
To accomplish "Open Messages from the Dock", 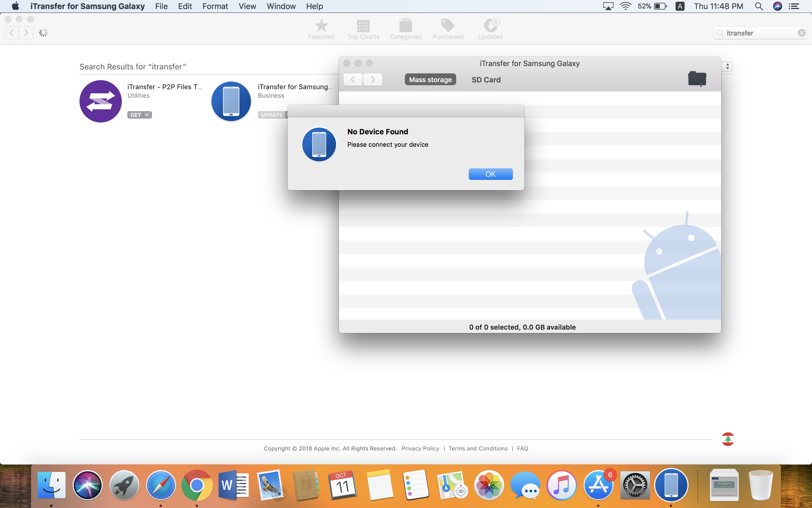I will pos(525,485).
